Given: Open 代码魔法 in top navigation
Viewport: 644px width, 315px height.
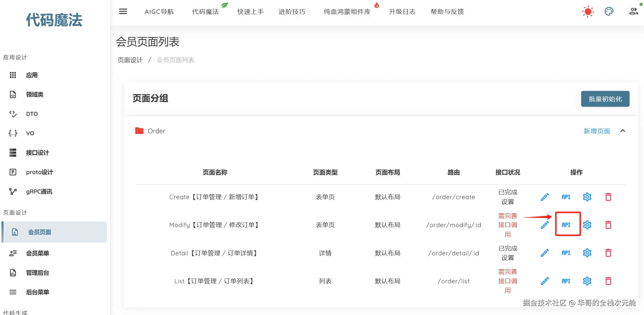Looking at the screenshot, I should point(206,12).
